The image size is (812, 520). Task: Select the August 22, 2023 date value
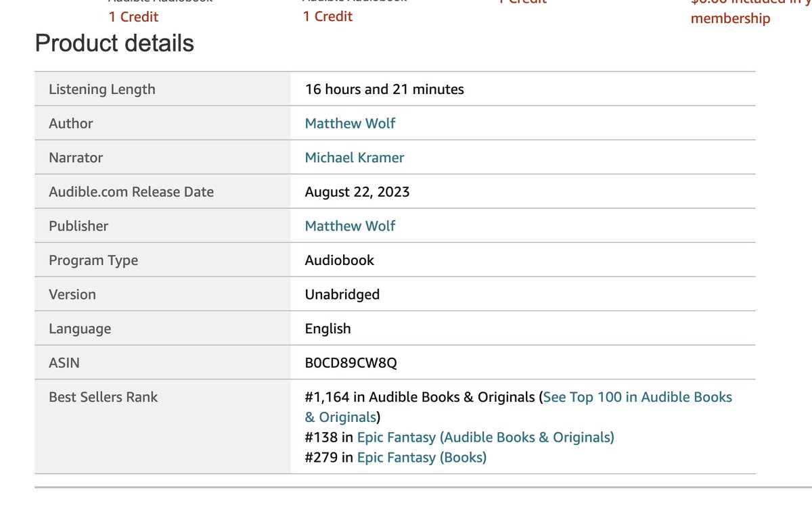(357, 192)
